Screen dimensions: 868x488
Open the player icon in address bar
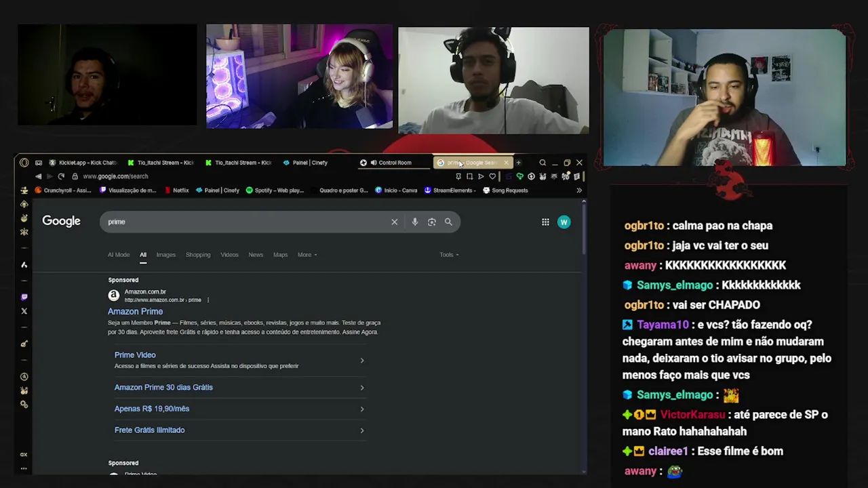click(x=481, y=176)
